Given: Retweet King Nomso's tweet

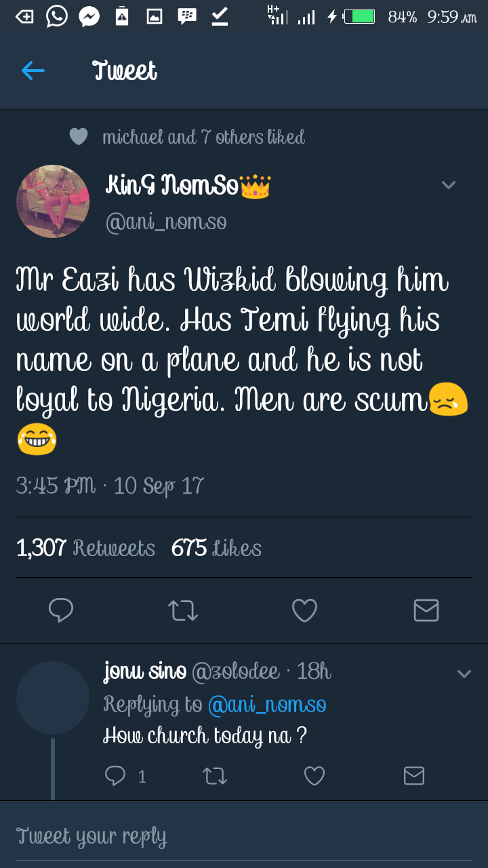Looking at the screenshot, I should pyautogui.click(x=182, y=610).
